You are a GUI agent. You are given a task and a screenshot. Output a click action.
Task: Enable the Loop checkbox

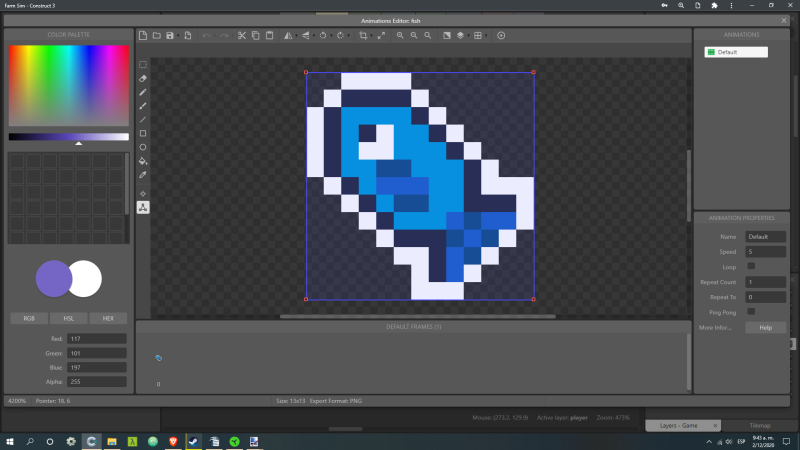[751, 267]
